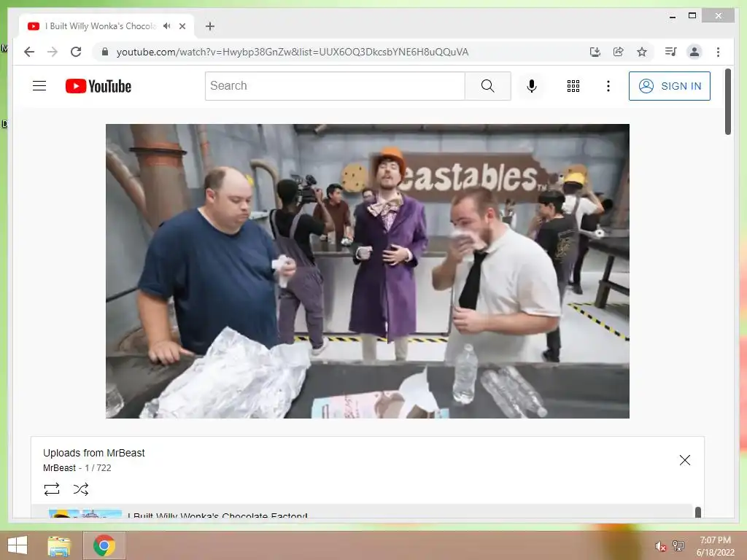The image size is (747, 560).
Task: Click the Chrome taskbar icon
Action: pyautogui.click(x=104, y=545)
